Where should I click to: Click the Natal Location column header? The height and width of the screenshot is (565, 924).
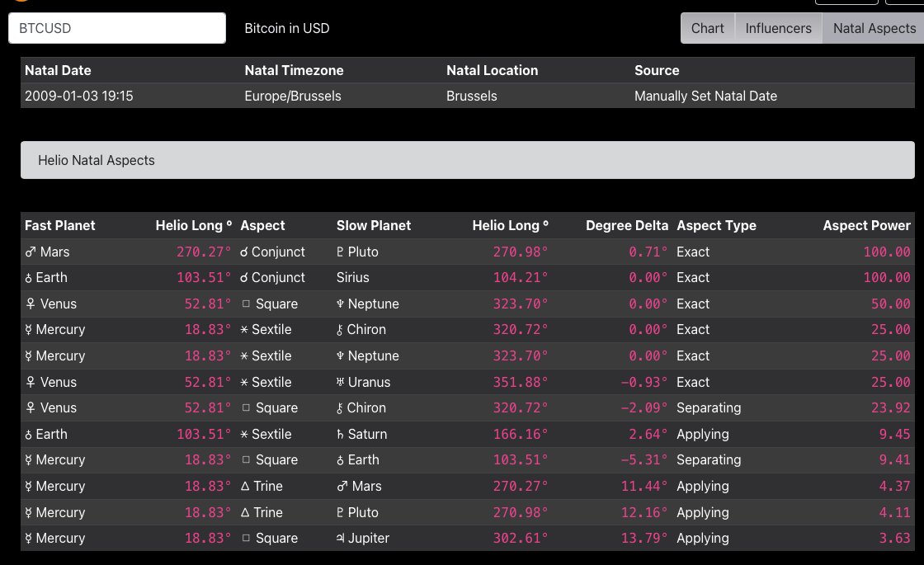click(x=492, y=70)
